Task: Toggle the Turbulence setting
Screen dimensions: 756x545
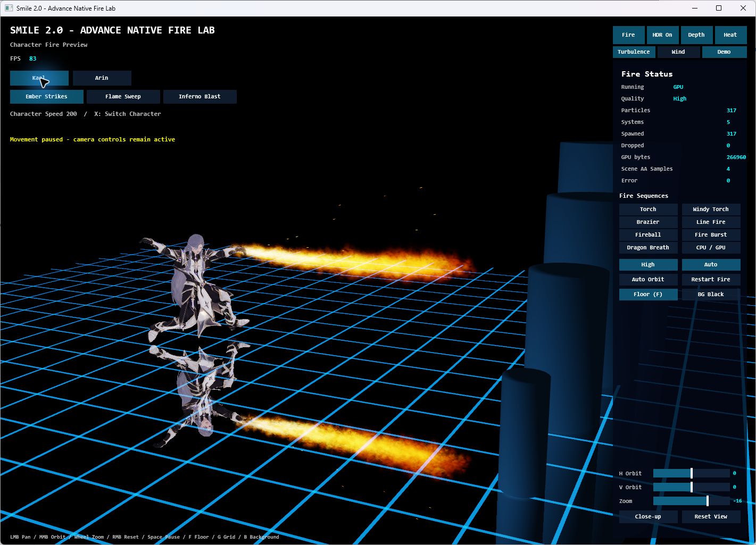Action: [634, 52]
